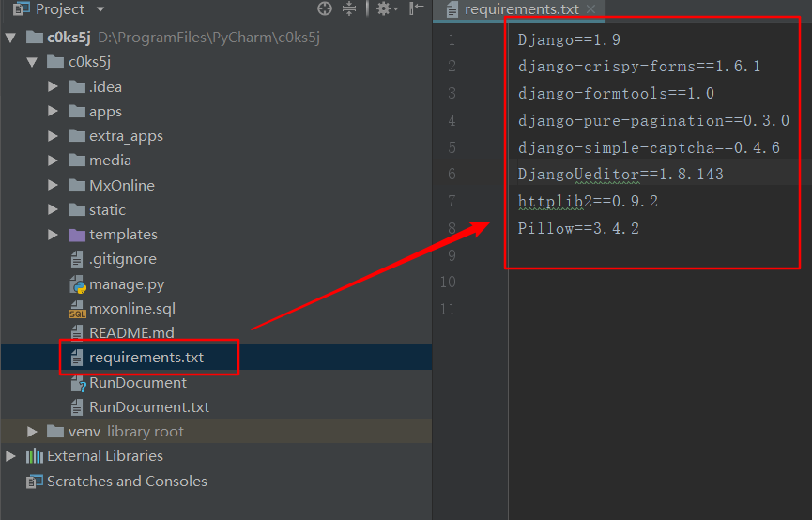The height and width of the screenshot is (520, 812).
Task: Click the Pillow==3.4.2 line
Action: coord(578,228)
